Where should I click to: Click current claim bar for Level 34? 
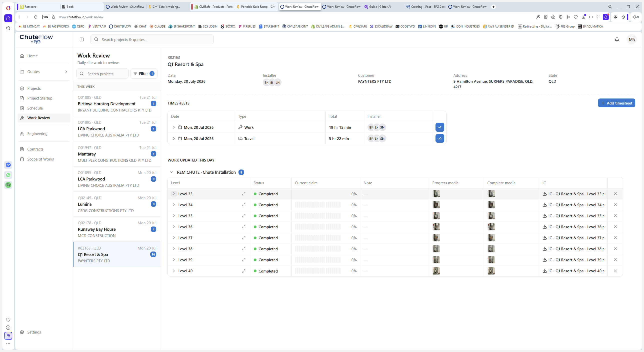point(317,205)
